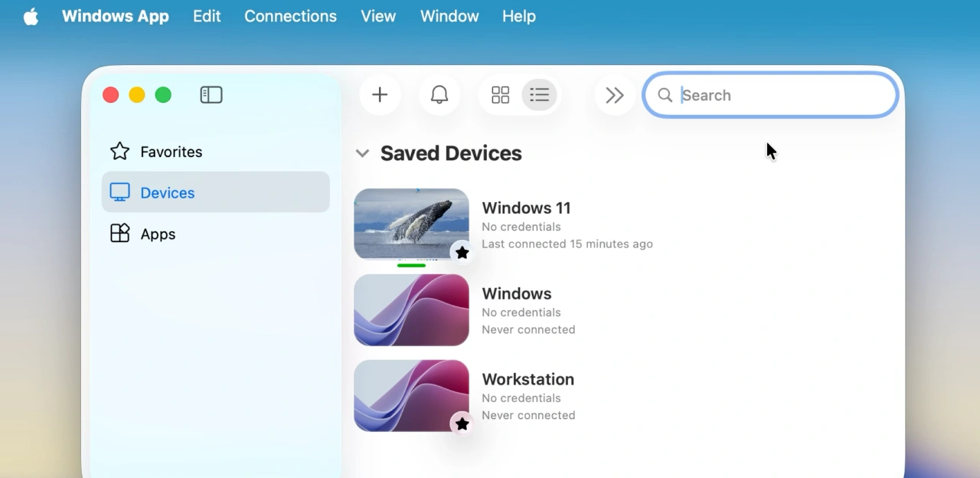Show more toolbar items chevrons

click(615, 95)
